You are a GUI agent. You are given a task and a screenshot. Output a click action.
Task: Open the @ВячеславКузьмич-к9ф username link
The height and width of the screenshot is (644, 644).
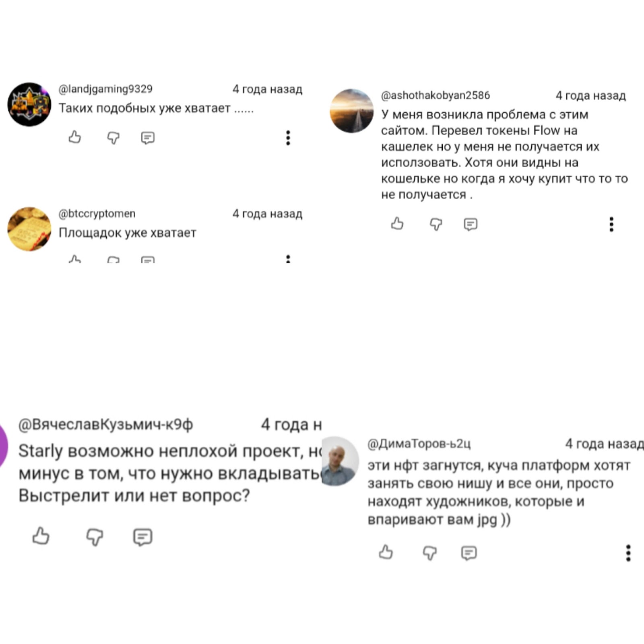[x=106, y=425]
